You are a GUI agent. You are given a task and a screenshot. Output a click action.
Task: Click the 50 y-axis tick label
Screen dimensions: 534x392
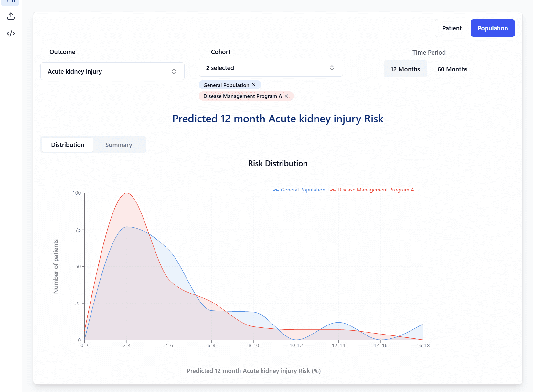pos(78,267)
